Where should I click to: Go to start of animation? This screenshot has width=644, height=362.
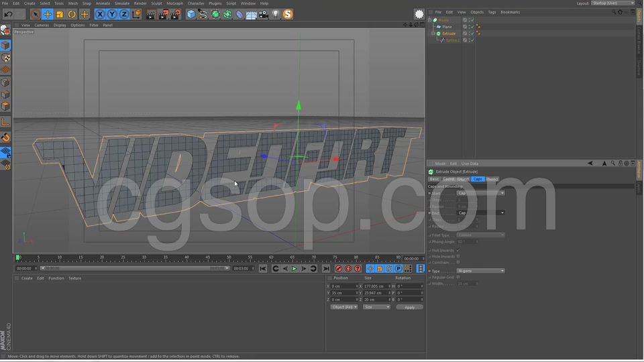point(263,268)
